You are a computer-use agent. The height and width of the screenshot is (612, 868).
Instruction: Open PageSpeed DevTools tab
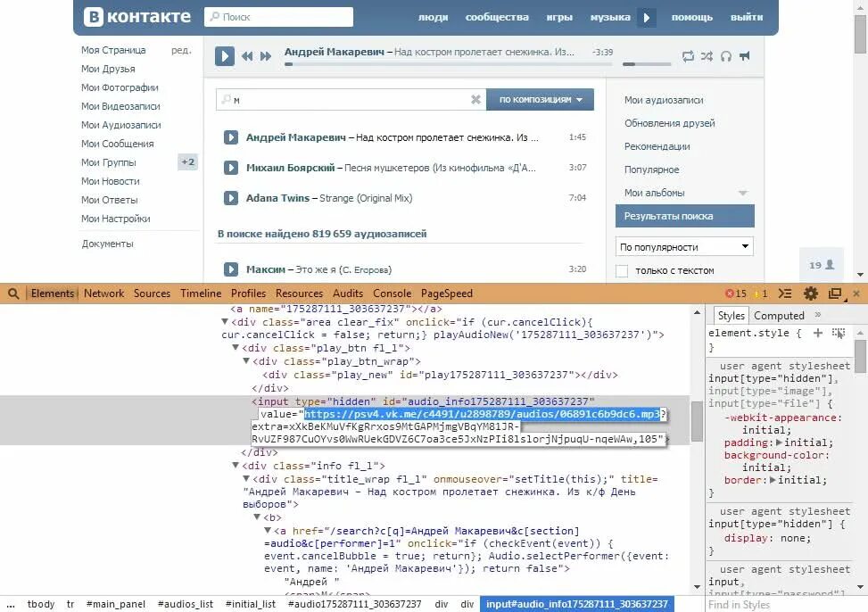(447, 294)
